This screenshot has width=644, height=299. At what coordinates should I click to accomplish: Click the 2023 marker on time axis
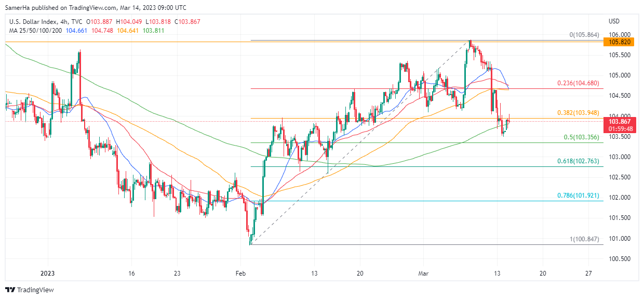tap(47, 273)
